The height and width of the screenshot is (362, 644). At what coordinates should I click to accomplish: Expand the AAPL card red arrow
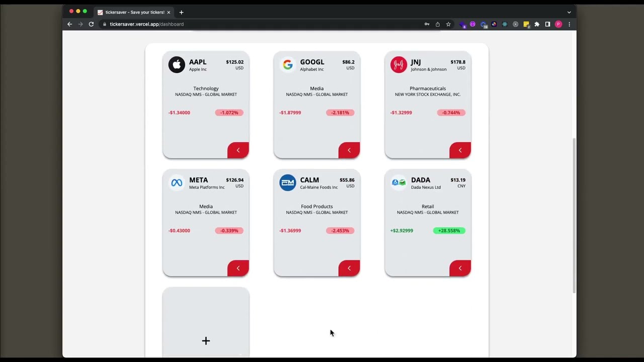pos(238,150)
